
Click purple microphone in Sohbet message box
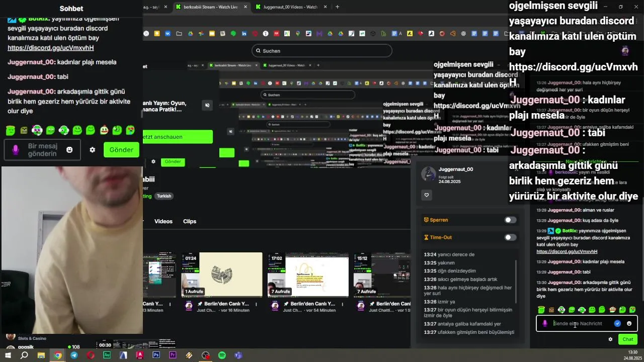pos(16,150)
